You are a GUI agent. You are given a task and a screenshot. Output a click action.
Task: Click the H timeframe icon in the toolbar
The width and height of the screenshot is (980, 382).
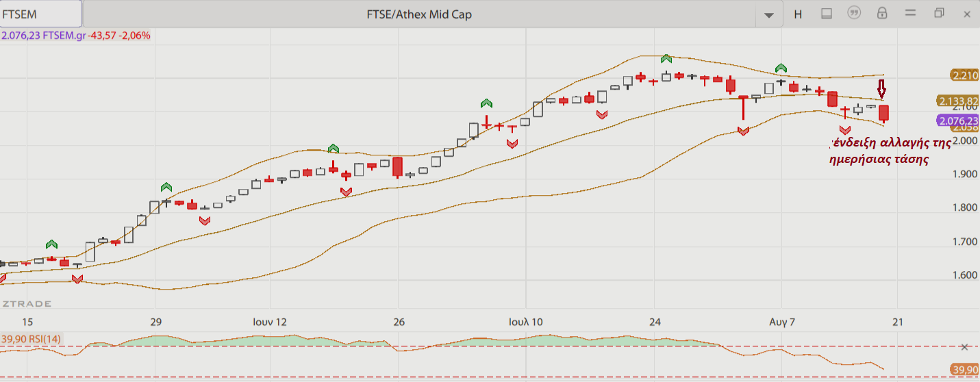(798, 14)
